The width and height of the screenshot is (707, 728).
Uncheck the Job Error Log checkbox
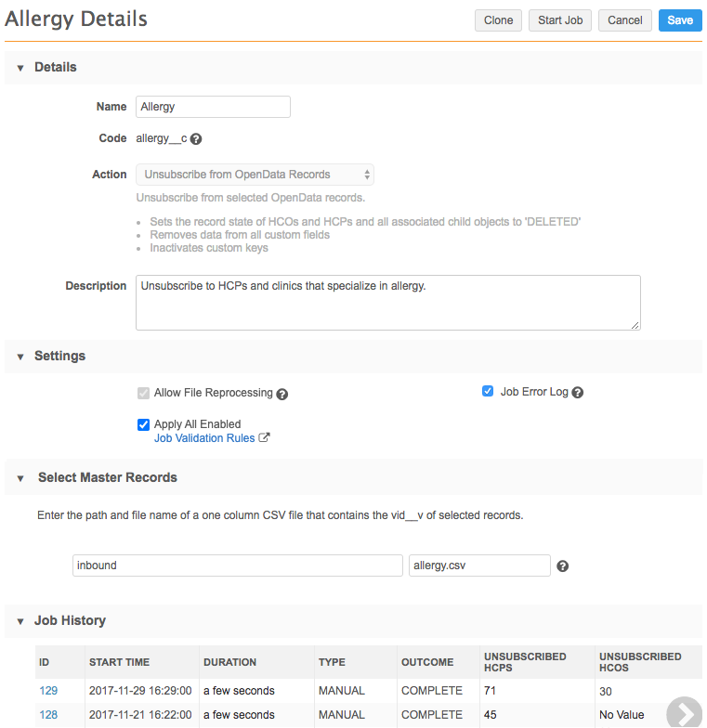pyautogui.click(x=488, y=392)
